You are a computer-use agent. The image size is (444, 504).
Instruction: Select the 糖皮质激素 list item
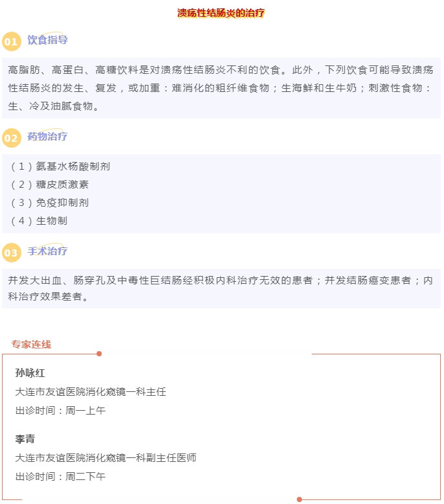point(54,185)
